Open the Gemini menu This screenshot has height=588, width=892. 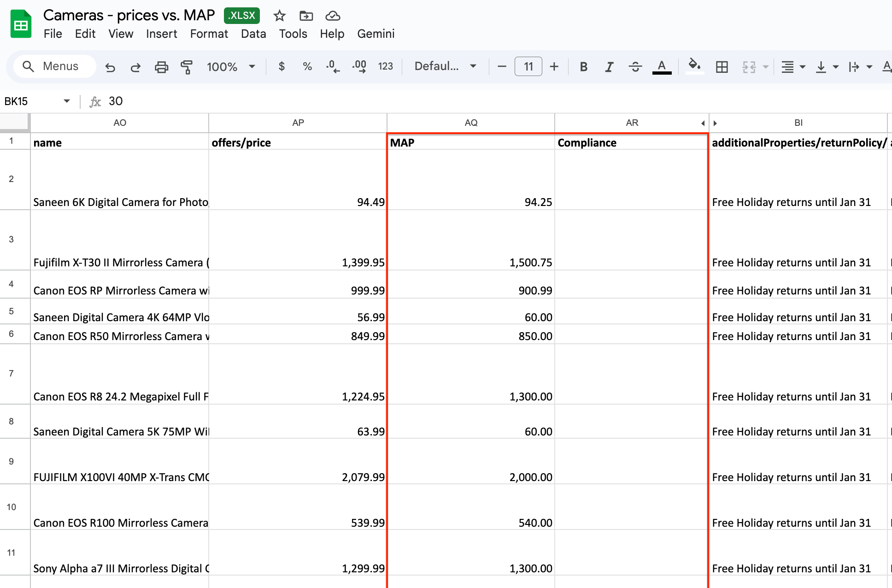[376, 34]
